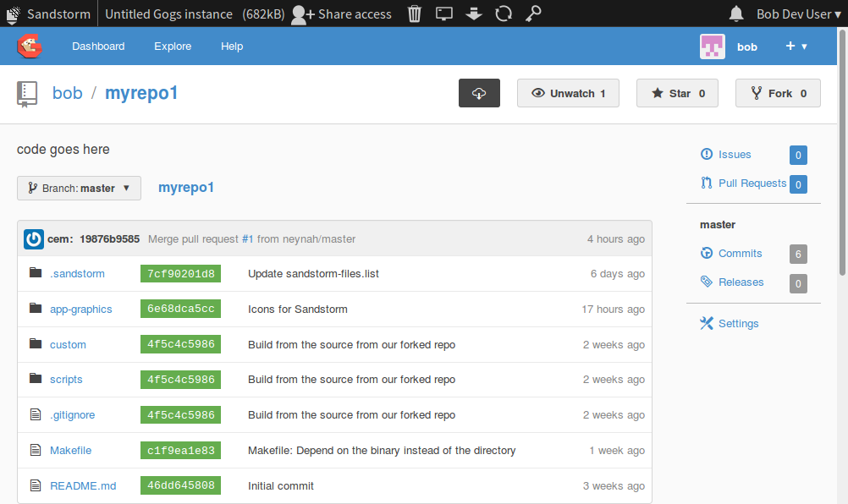Image resolution: width=848 pixels, height=504 pixels.
Task: Open the README.md file
Action: (83, 485)
